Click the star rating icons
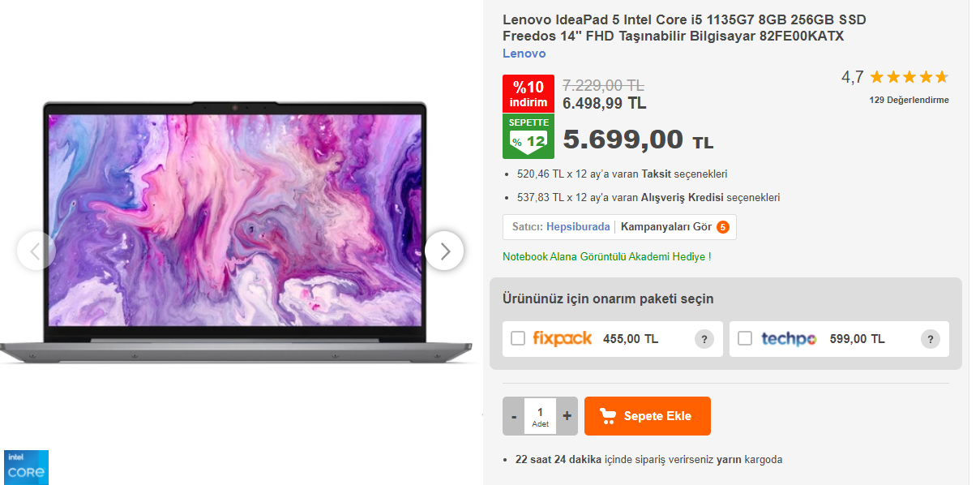980x485 pixels. (909, 77)
